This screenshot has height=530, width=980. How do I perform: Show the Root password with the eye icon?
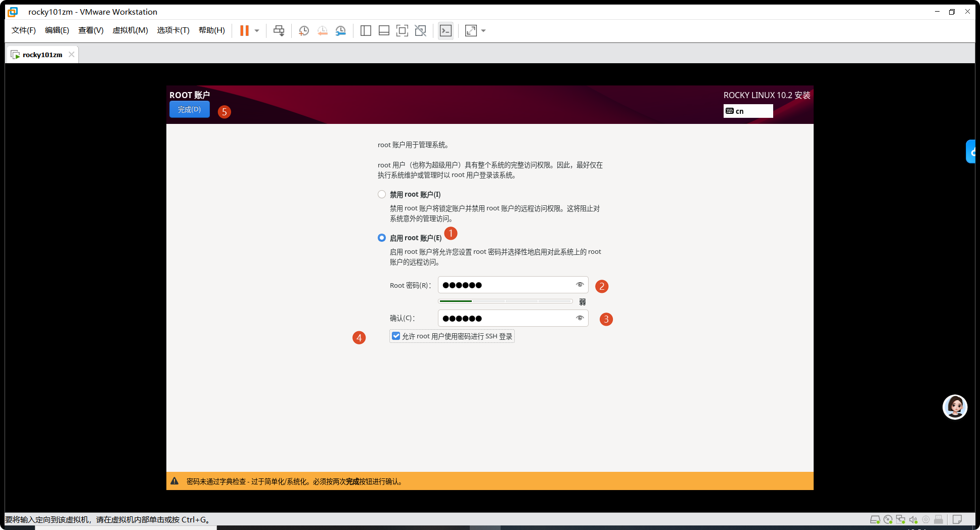(580, 285)
